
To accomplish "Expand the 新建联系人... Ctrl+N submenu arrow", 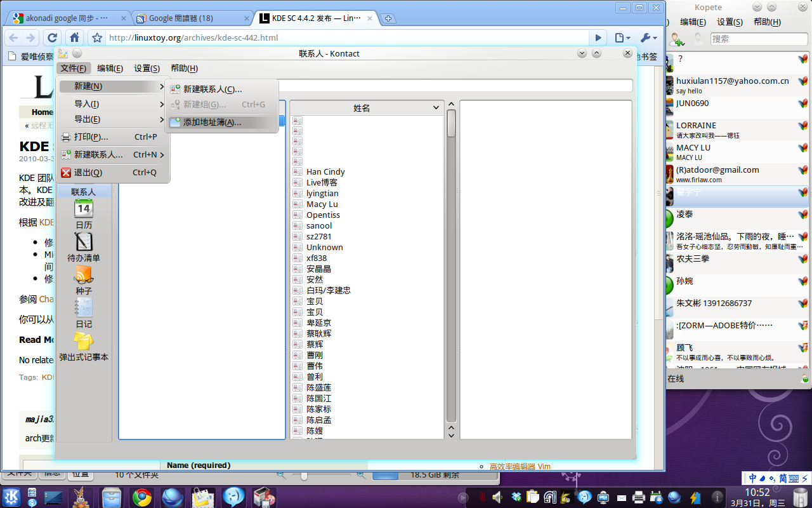I will point(162,155).
